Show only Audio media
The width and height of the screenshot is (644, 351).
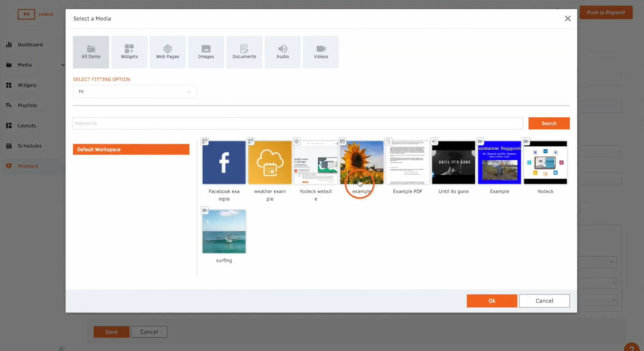[x=282, y=52]
